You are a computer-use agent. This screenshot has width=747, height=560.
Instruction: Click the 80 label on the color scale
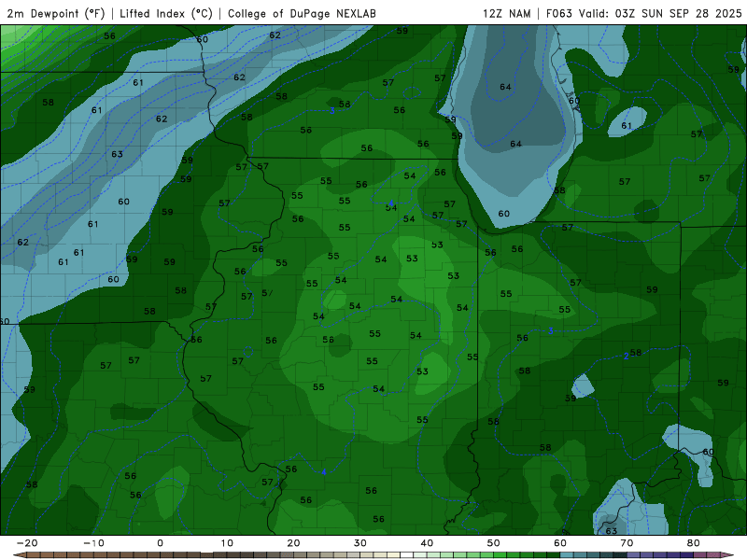694,543
